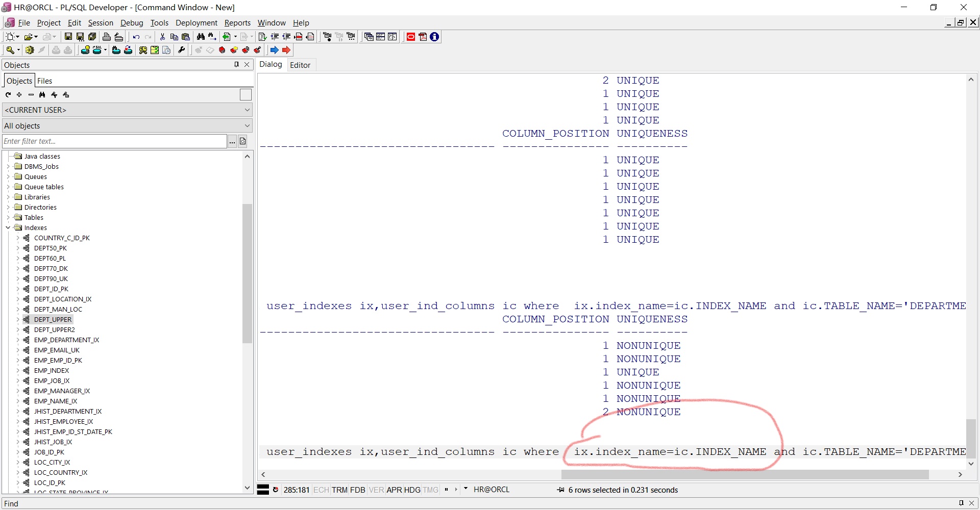Click the Unindent selection icon
Image resolution: width=980 pixels, height=510 pixels.
tap(286, 37)
